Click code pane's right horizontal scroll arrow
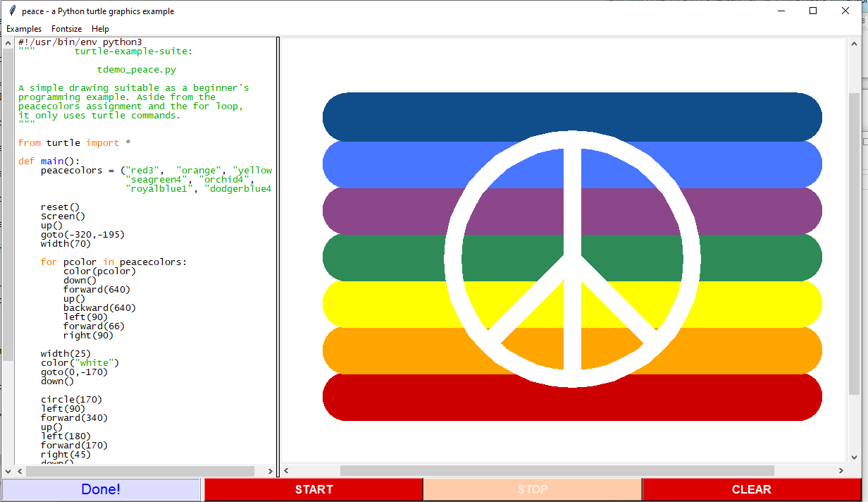868x502 pixels. pos(271,471)
